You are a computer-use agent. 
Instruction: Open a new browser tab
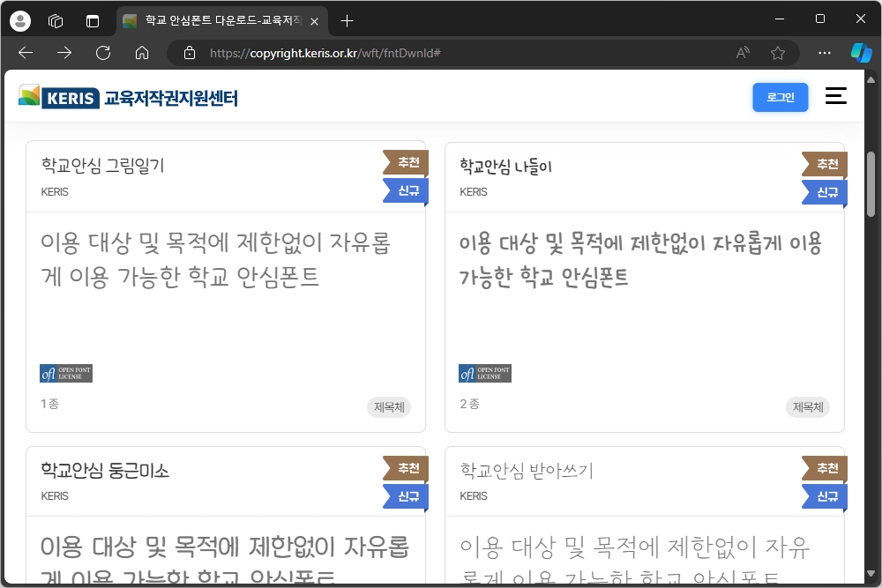(347, 21)
